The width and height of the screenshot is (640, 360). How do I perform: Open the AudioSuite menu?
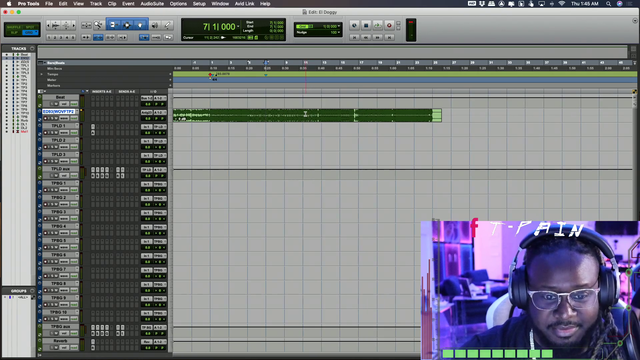tap(152, 4)
